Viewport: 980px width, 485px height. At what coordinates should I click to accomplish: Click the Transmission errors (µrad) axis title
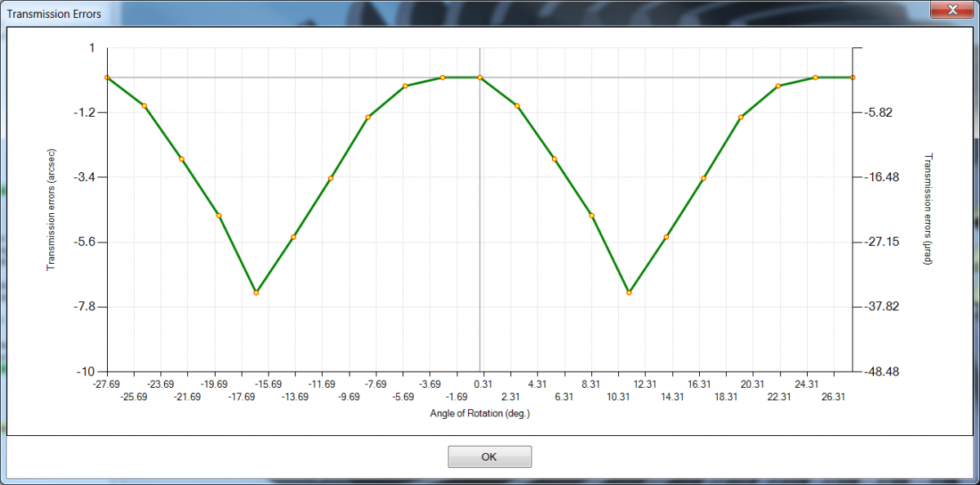coord(928,210)
